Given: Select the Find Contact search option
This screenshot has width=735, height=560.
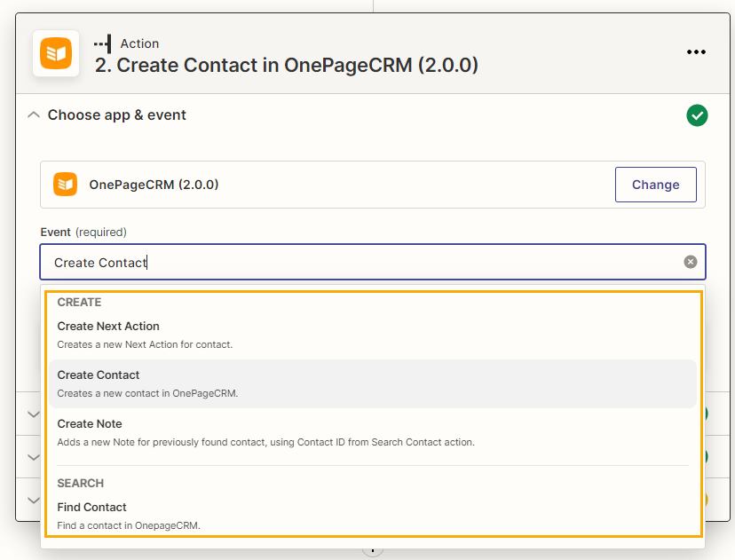Looking at the screenshot, I should 373,516.
